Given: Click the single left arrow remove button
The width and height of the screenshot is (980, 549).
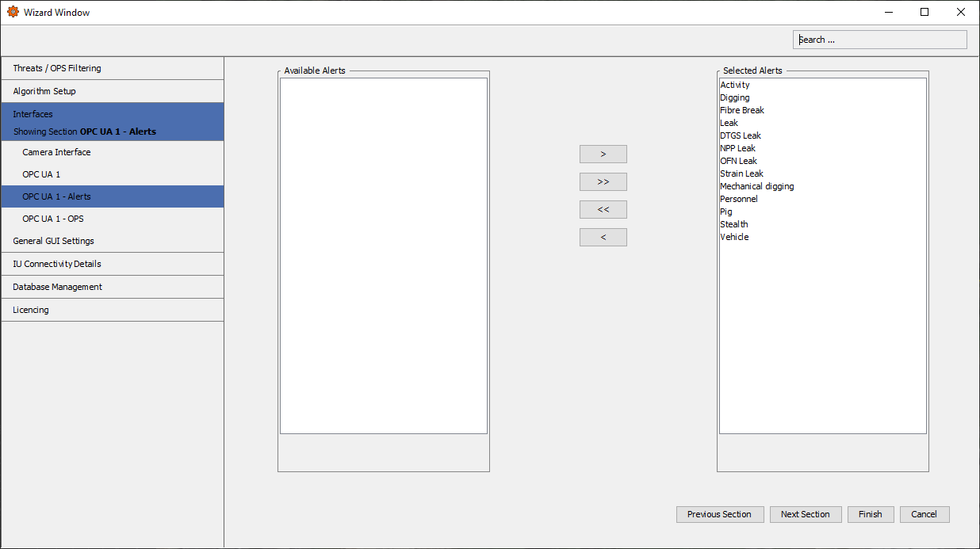Looking at the screenshot, I should point(603,237).
